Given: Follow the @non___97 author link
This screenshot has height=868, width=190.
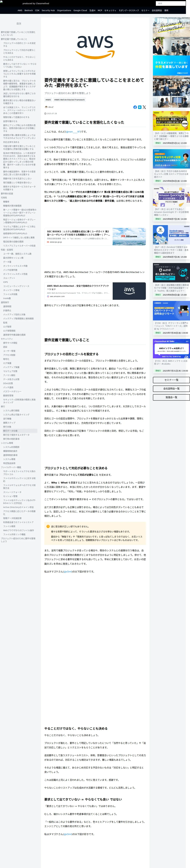Looking at the screenshot, I should coord(73,132).
